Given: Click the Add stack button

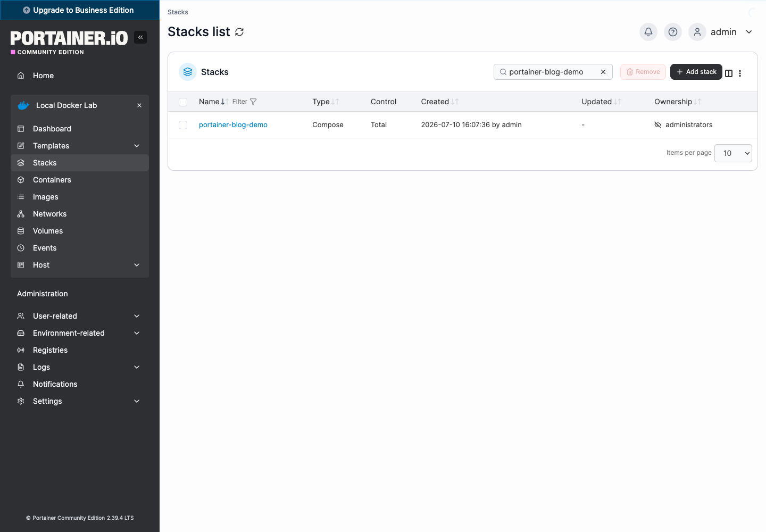Looking at the screenshot, I should tap(696, 72).
